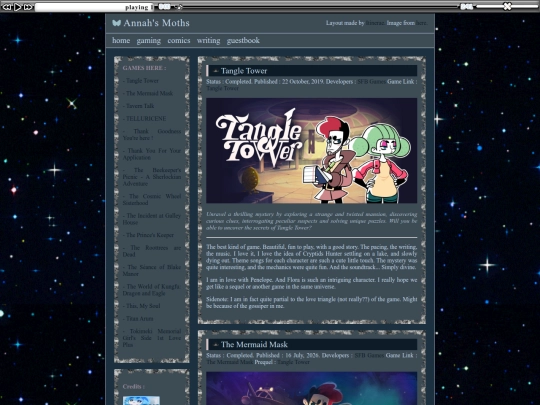The width and height of the screenshot is (540, 405).
Task: Click the play button in the music player
Action: tap(18, 7)
